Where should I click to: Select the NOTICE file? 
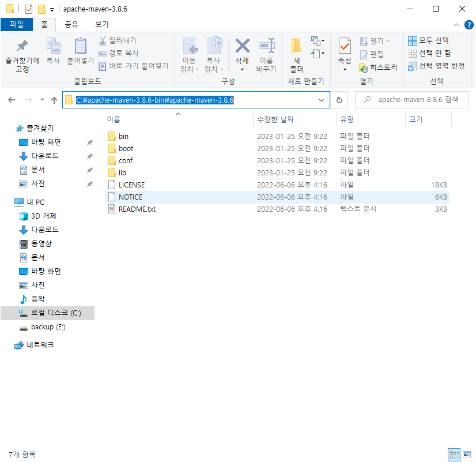(x=277, y=197)
